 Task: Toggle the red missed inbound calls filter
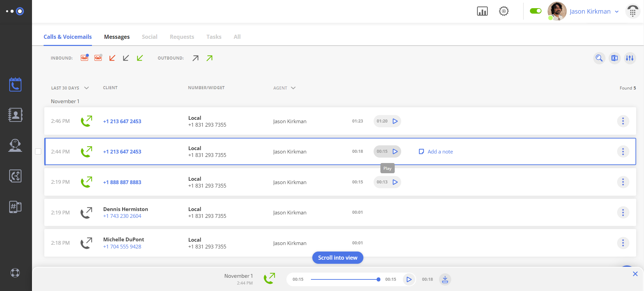(112, 58)
